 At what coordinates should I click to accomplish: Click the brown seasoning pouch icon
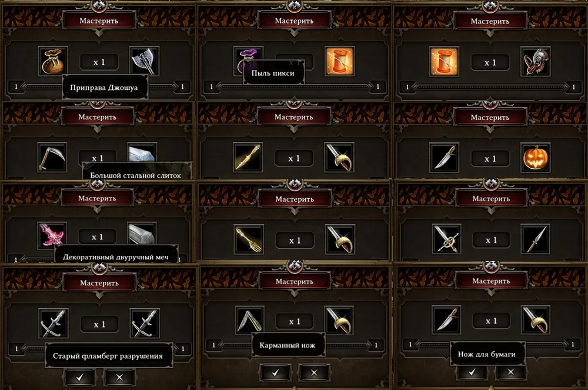pyautogui.click(x=53, y=61)
